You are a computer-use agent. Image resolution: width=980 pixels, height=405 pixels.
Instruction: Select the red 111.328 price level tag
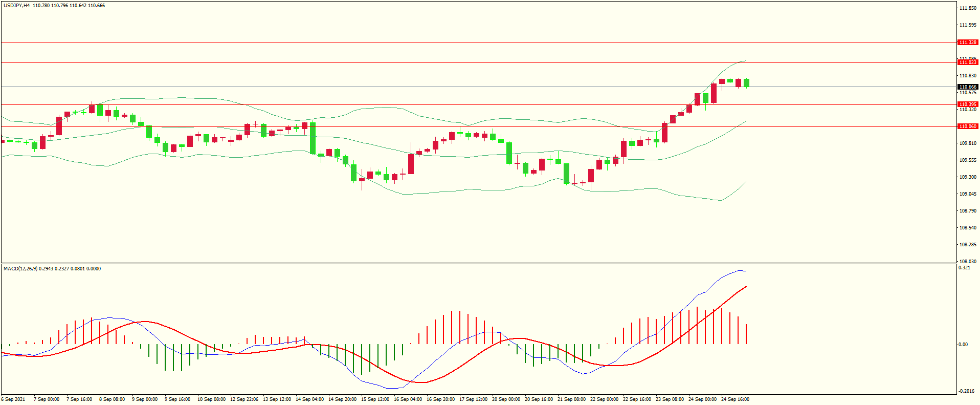click(968, 42)
